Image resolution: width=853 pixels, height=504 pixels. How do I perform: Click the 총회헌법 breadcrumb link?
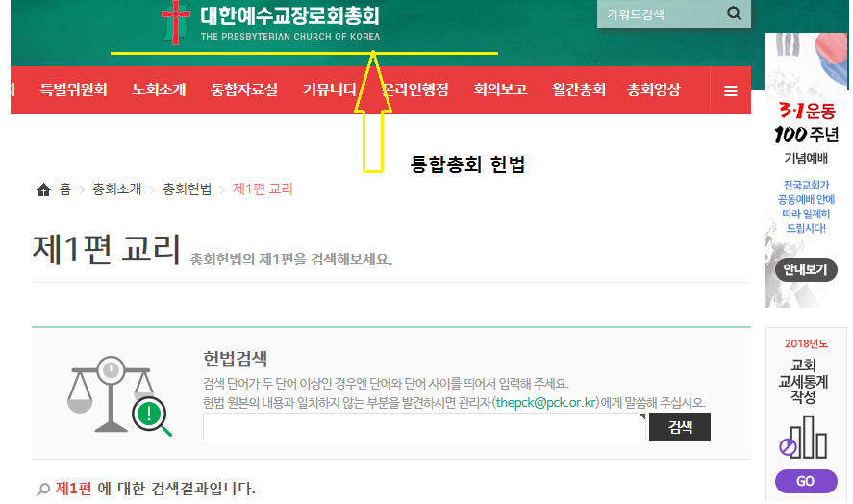pyautogui.click(x=188, y=189)
